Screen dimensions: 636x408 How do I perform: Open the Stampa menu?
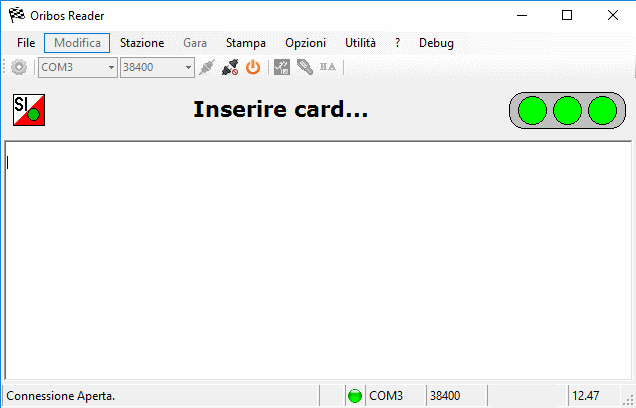(246, 43)
